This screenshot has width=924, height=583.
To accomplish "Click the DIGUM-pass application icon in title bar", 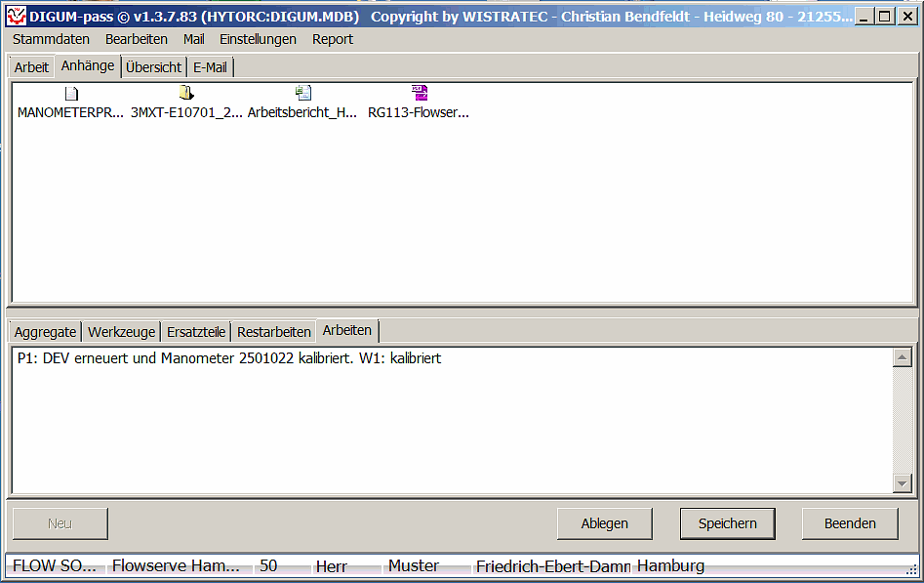I will [x=16, y=16].
